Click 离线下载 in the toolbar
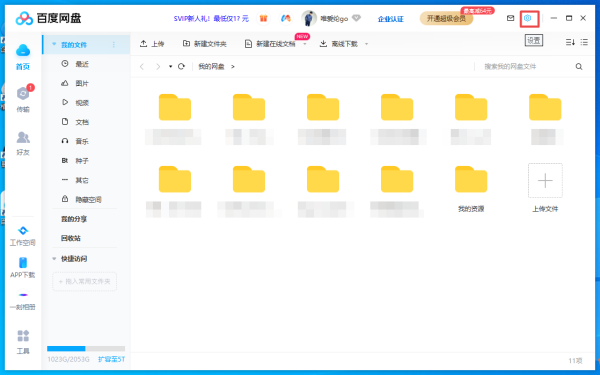Image resolution: width=600 pixels, height=375 pixels. (339, 44)
